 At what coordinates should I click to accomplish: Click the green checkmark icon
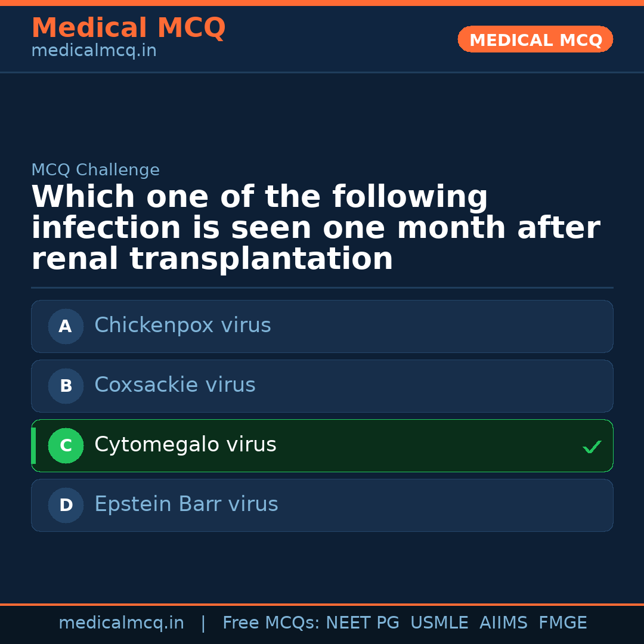[592, 447]
